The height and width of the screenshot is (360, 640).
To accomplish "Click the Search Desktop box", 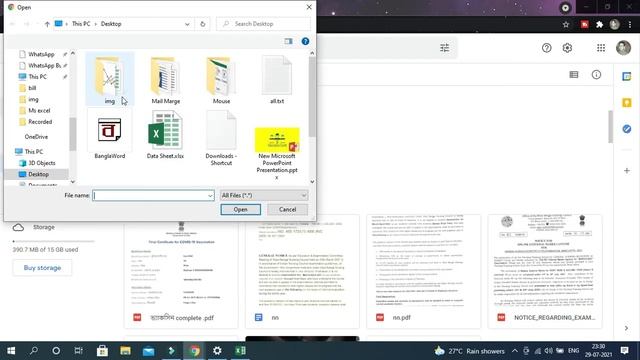I will 263,24.
